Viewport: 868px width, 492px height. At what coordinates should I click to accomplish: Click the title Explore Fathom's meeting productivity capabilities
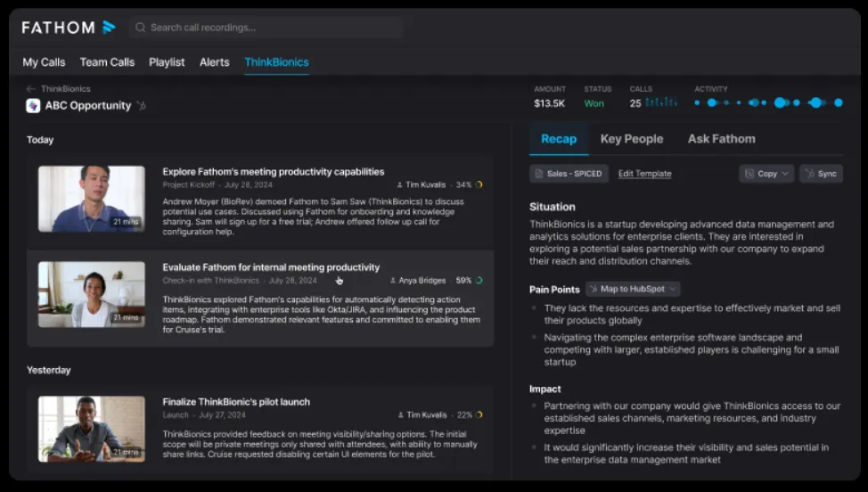tap(274, 171)
